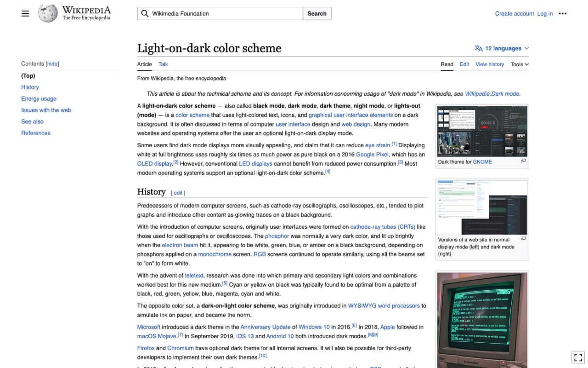Open the OLED display link

tap(154, 164)
